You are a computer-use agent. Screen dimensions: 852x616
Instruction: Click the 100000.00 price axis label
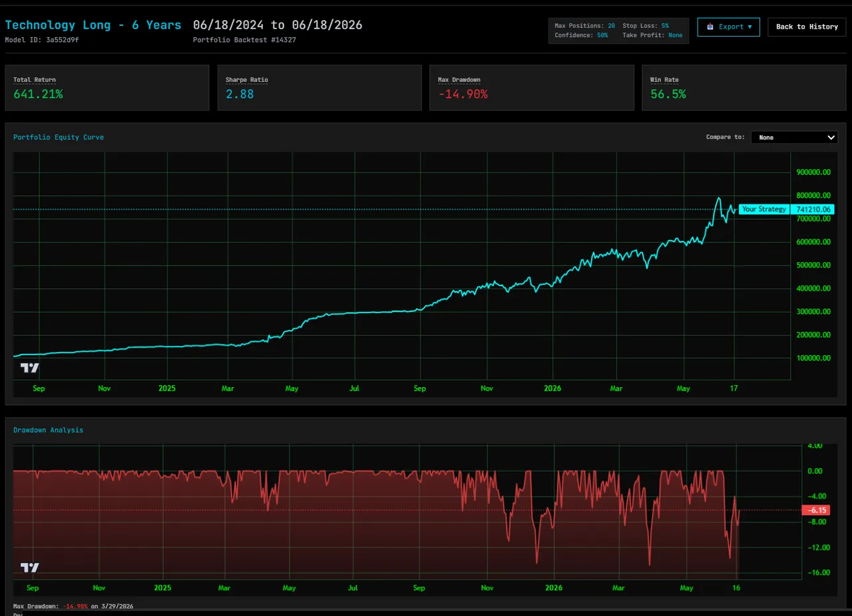(x=813, y=358)
